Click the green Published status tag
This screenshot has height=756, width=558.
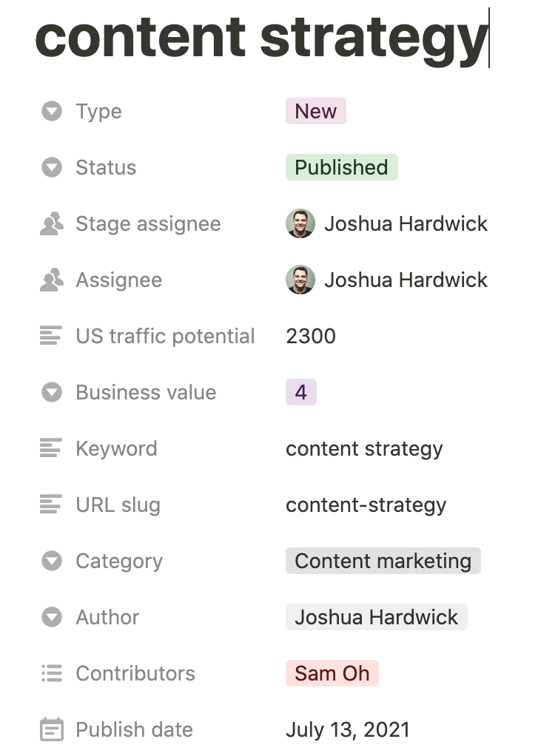tap(341, 168)
